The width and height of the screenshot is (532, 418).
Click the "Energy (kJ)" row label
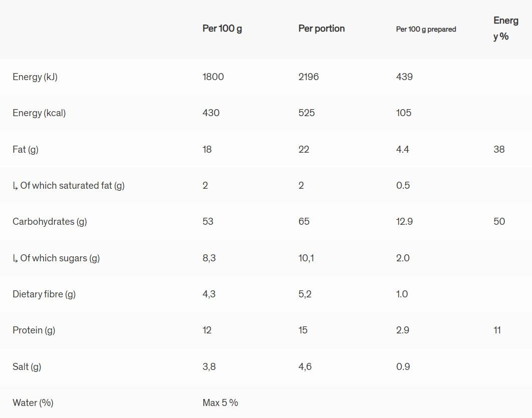click(35, 77)
